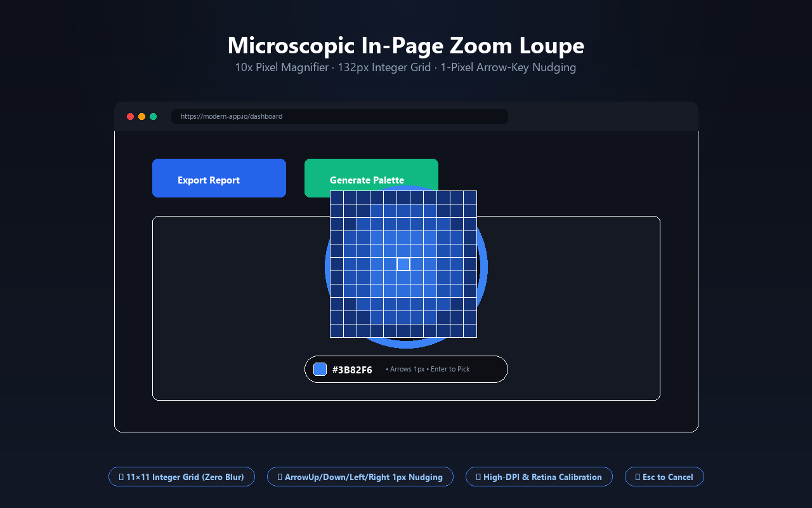Select the #3B82F6 hex value

[352, 370]
